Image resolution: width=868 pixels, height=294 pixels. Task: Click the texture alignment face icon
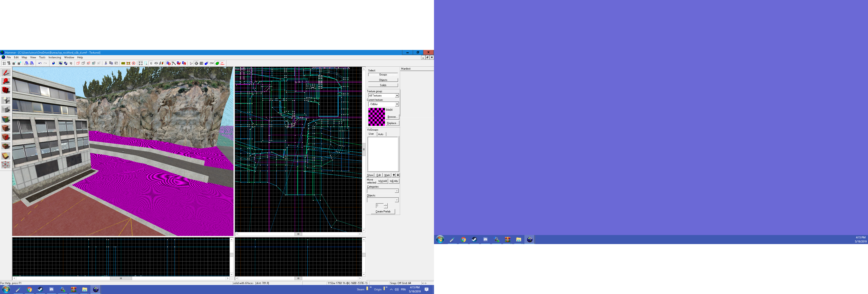pos(161,63)
